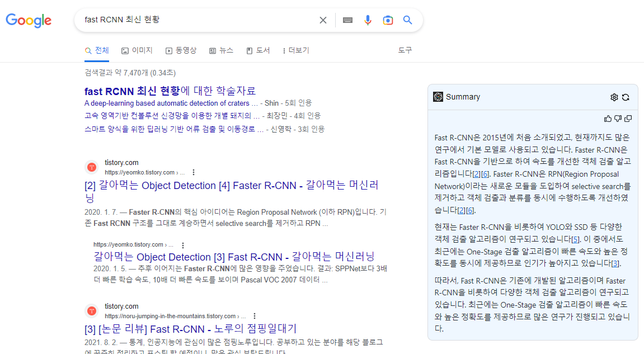Open options menu for indented Fast R-CNN result
The height and width of the screenshot is (354, 644).
tap(183, 245)
